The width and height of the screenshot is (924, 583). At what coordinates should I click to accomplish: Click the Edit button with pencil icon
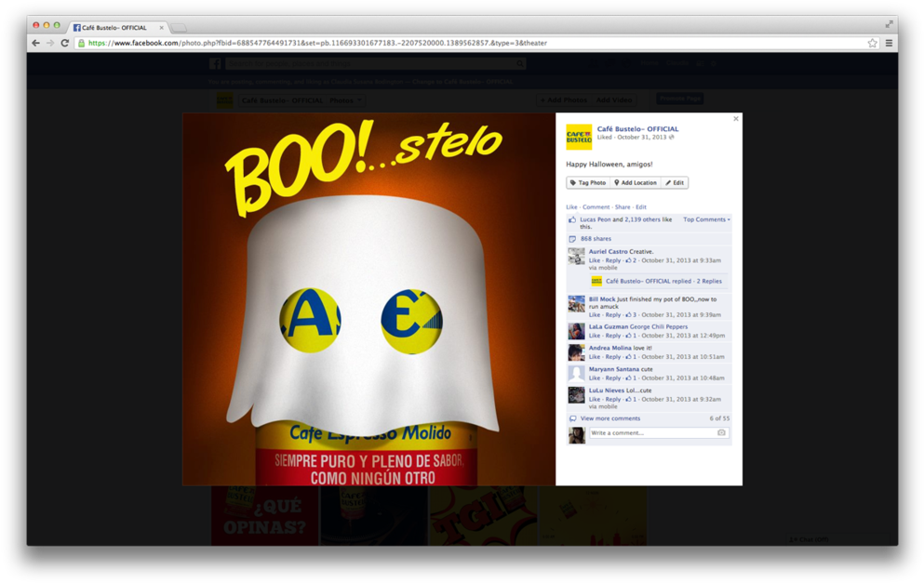675,183
